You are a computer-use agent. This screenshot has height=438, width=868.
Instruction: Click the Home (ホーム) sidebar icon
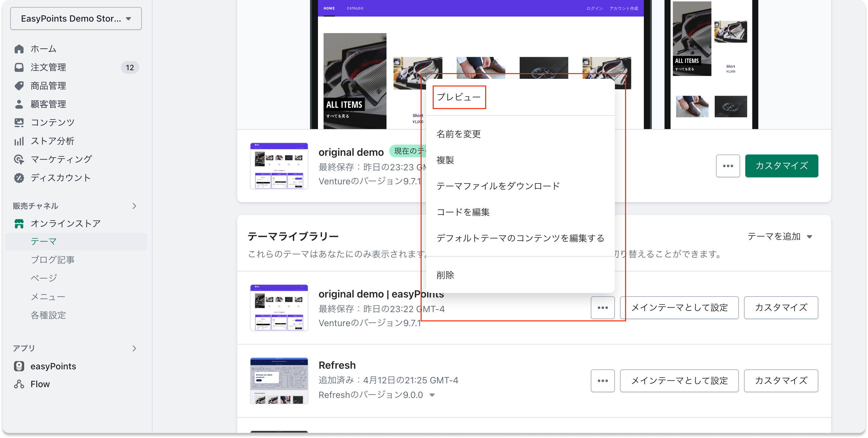click(19, 49)
